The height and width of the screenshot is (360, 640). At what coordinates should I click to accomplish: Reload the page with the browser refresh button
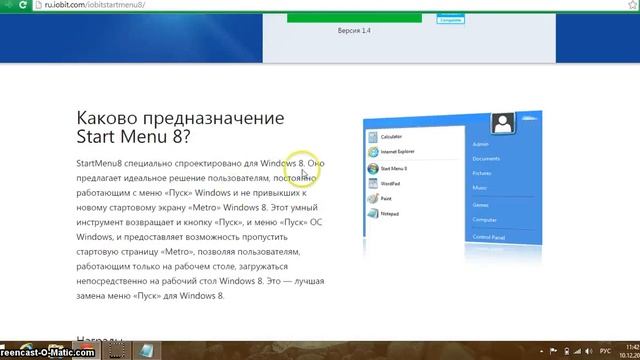click(x=23, y=5)
